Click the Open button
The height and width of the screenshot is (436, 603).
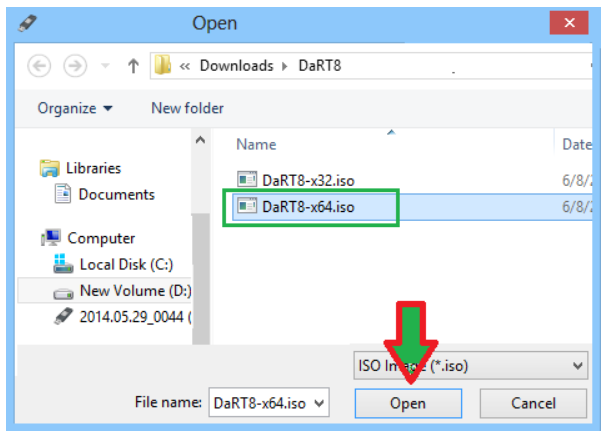coord(408,403)
